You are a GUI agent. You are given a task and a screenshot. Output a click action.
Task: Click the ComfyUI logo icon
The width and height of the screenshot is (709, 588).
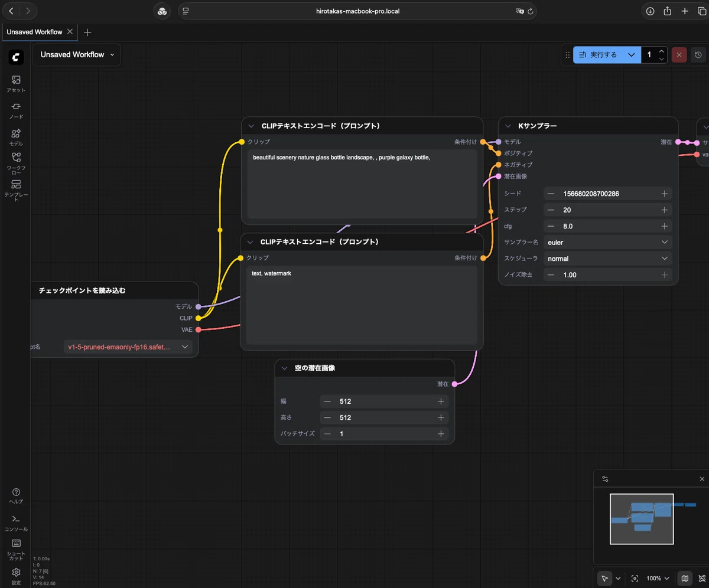click(x=16, y=57)
